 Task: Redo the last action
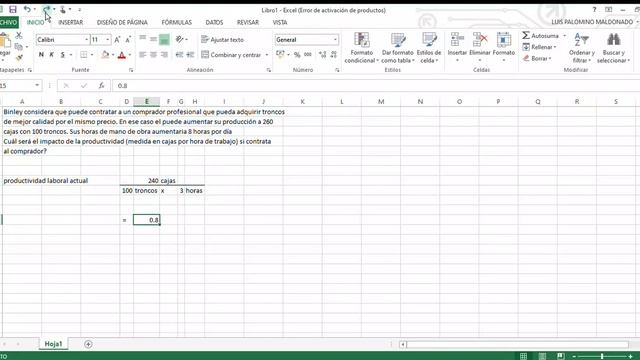point(46,9)
